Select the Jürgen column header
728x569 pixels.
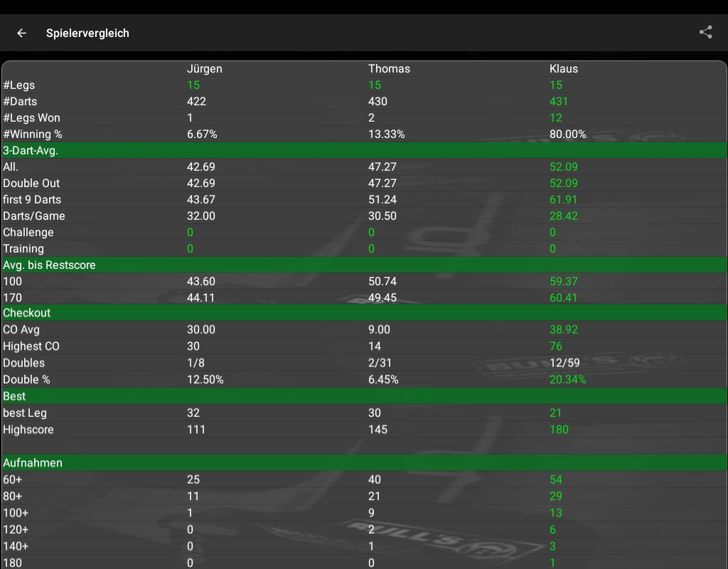[x=204, y=69]
